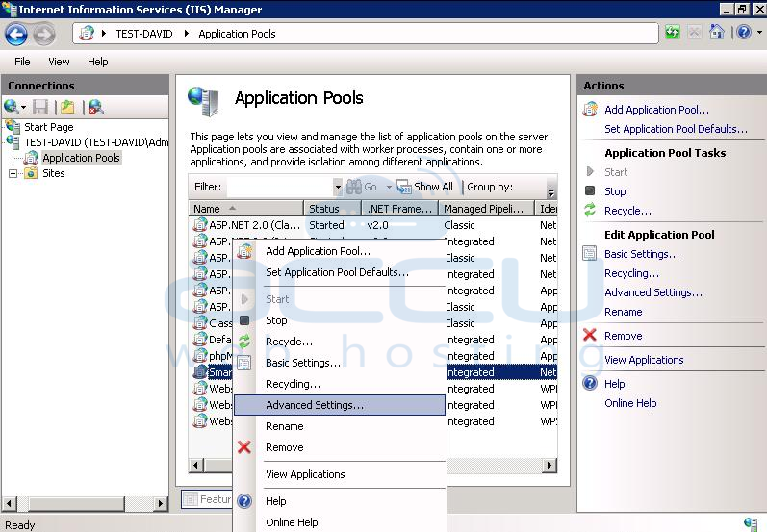The height and width of the screenshot is (532, 767).
Task: Sort by the Status column header
Action: (333, 209)
